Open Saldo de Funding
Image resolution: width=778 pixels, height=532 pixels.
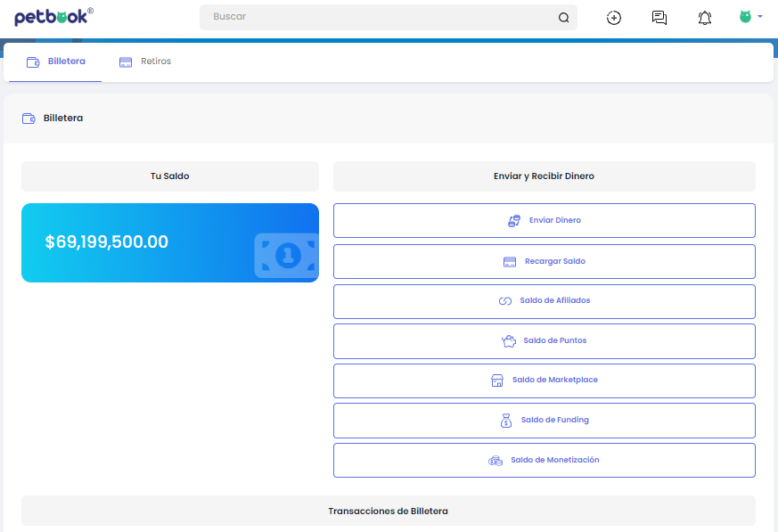(x=544, y=421)
